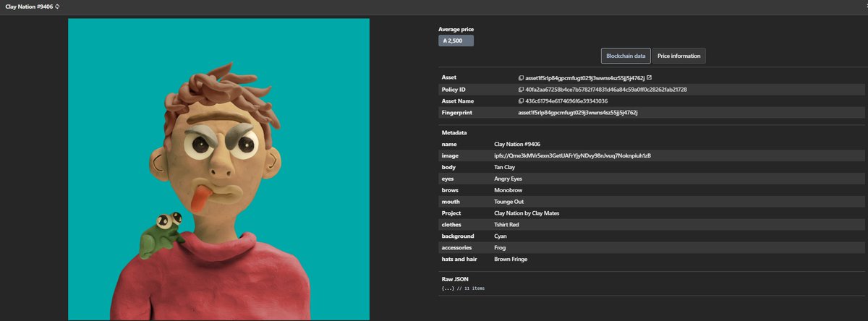The height and width of the screenshot is (321, 868).
Task: Click the brows value Monobrow
Action: click(x=508, y=190)
